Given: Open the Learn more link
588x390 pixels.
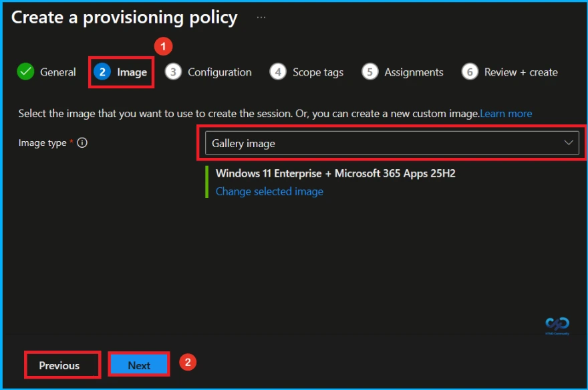Looking at the screenshot, I should click(506, 113).
